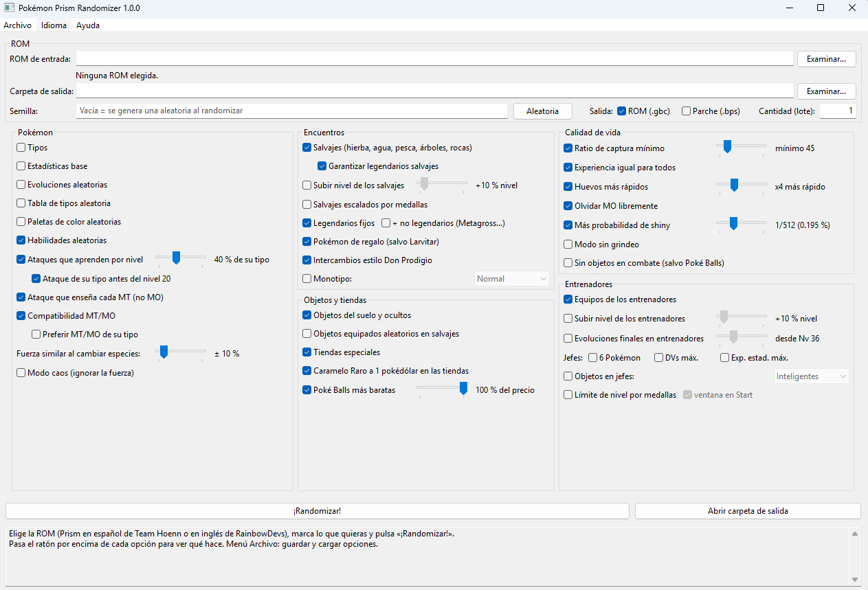Uncheck the ROM (.gbc) output checkbox
The image size is (868, 590).
point(621,111)
